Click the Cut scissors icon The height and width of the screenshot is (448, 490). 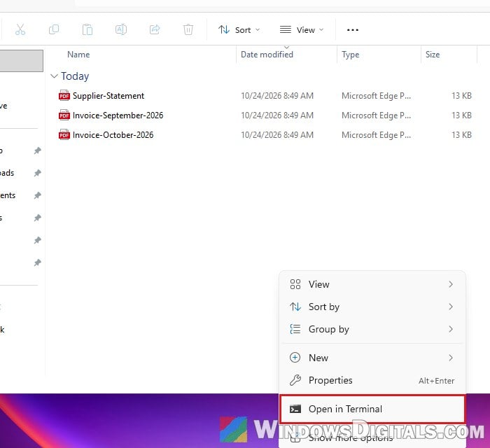tap(20, 29)
